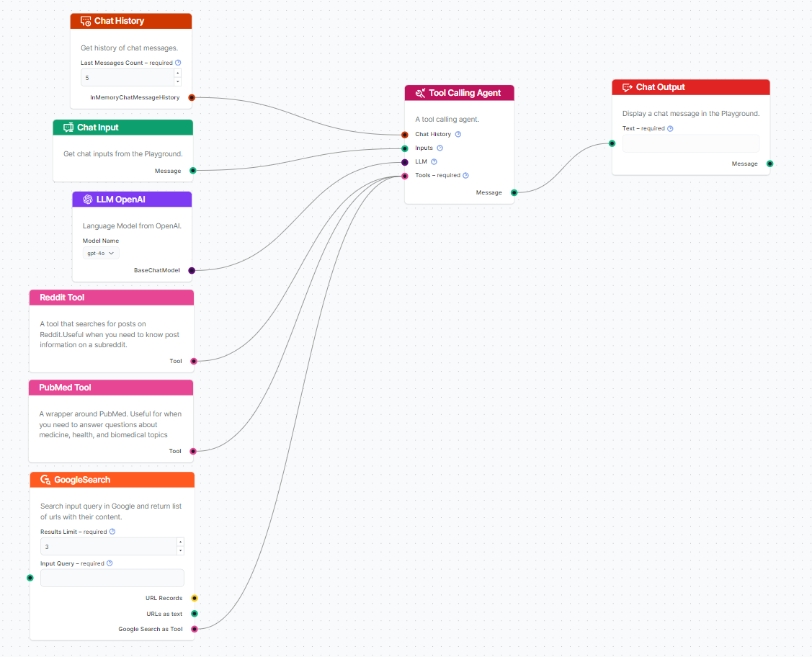Increment Last Messages Count with up arrow
The width and height of the screenshot is (812, 657).
(178, 72)
